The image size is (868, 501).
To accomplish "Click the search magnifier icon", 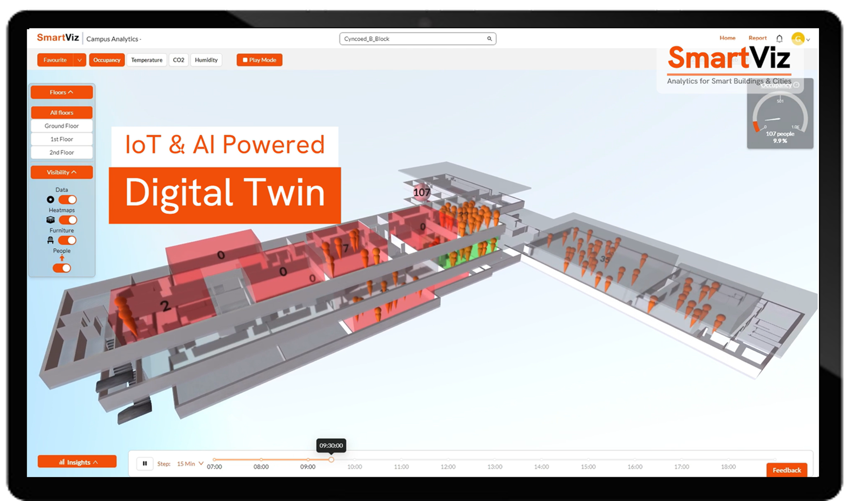I will coord(490,39).
